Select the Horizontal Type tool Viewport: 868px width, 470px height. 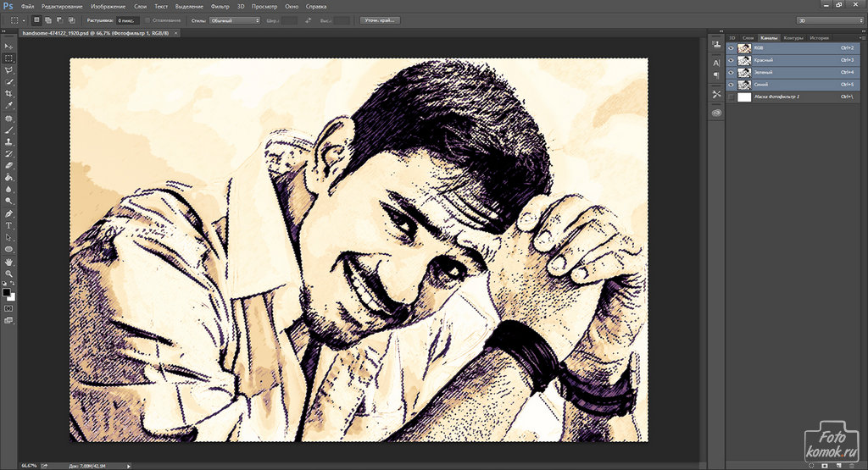pyautogui.click(x=8, y=225)
